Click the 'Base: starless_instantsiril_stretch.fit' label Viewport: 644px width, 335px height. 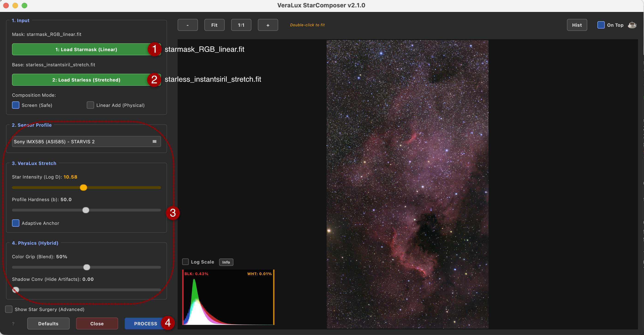click(54, 65)
